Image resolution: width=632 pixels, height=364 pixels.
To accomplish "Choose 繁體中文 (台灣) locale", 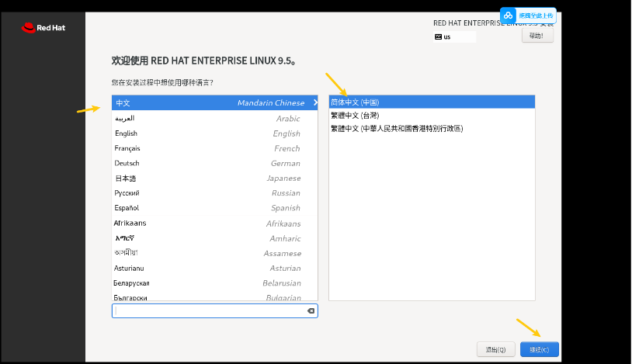I will (x=432, y=116).
